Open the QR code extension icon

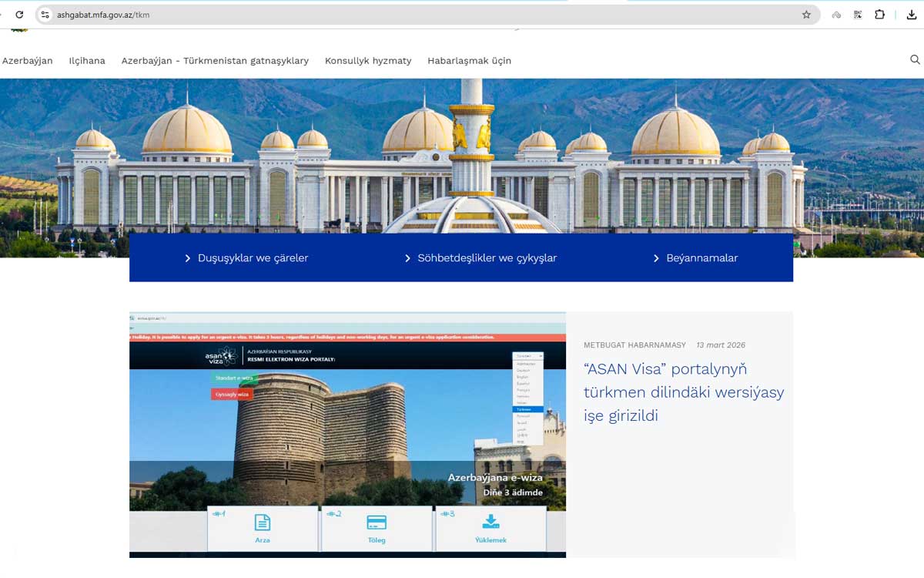(858, 15)
